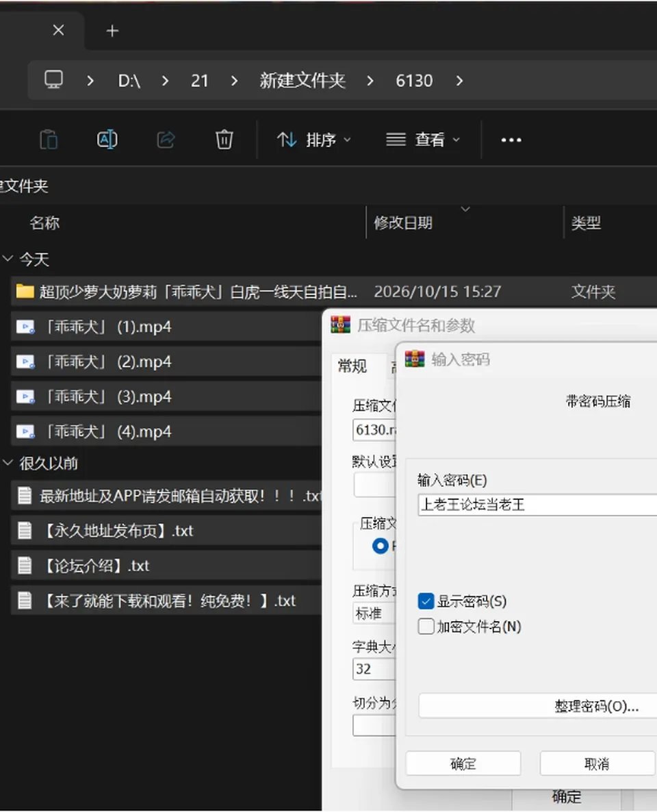Sort files by the 名称 column header
Screen dimensions: 657x812
pos(44,223)
